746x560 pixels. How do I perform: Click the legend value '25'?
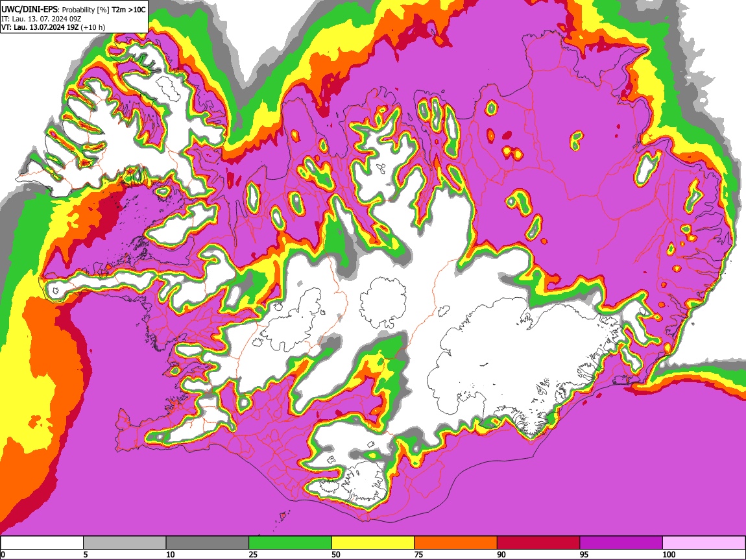(253, 554)
